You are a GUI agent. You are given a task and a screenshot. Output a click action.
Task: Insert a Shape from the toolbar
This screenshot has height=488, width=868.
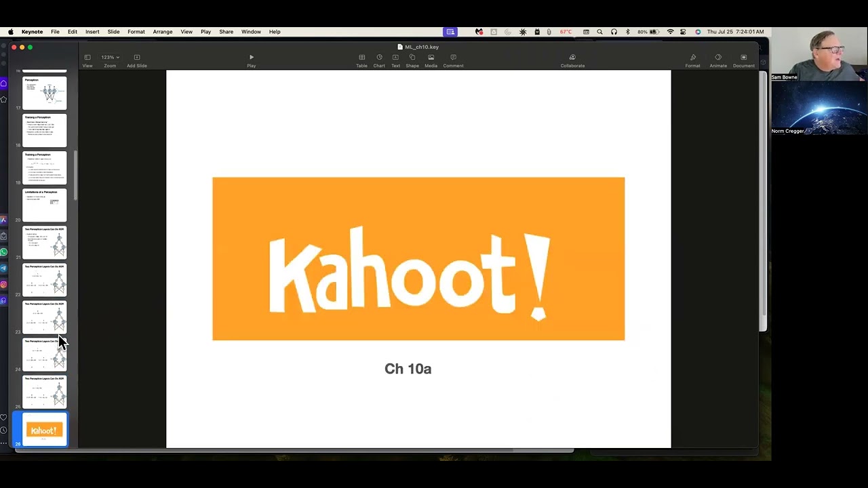click(x=412, y=60)
